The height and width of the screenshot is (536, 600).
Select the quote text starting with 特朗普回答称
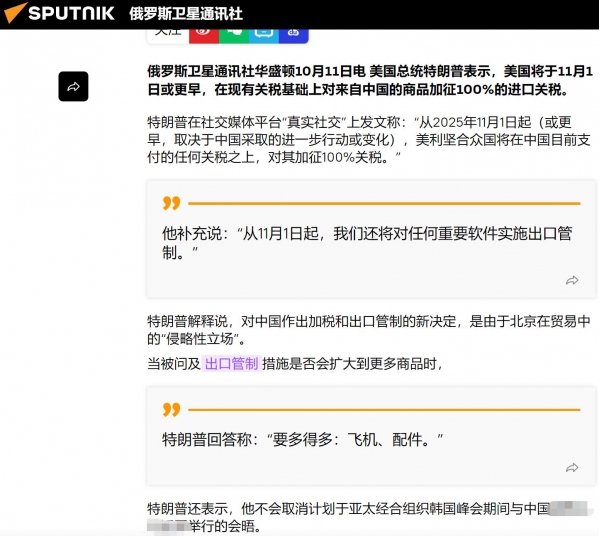tap(302, 439)
